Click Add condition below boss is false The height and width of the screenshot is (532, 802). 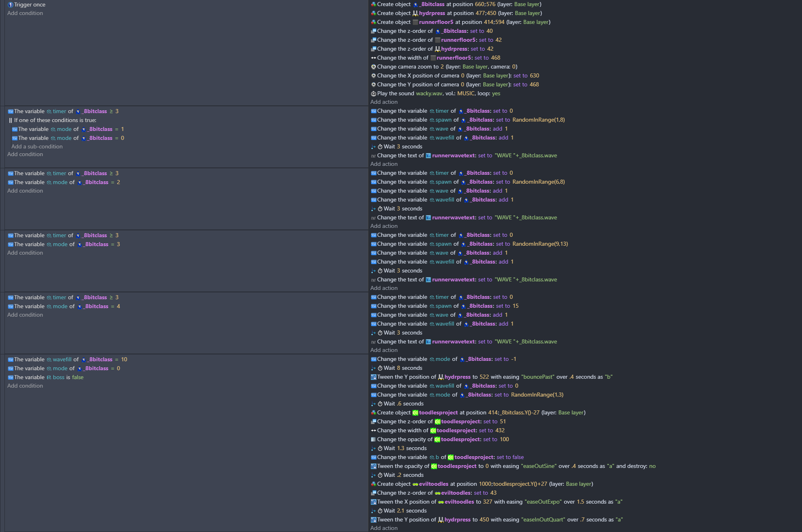(25, 386)
